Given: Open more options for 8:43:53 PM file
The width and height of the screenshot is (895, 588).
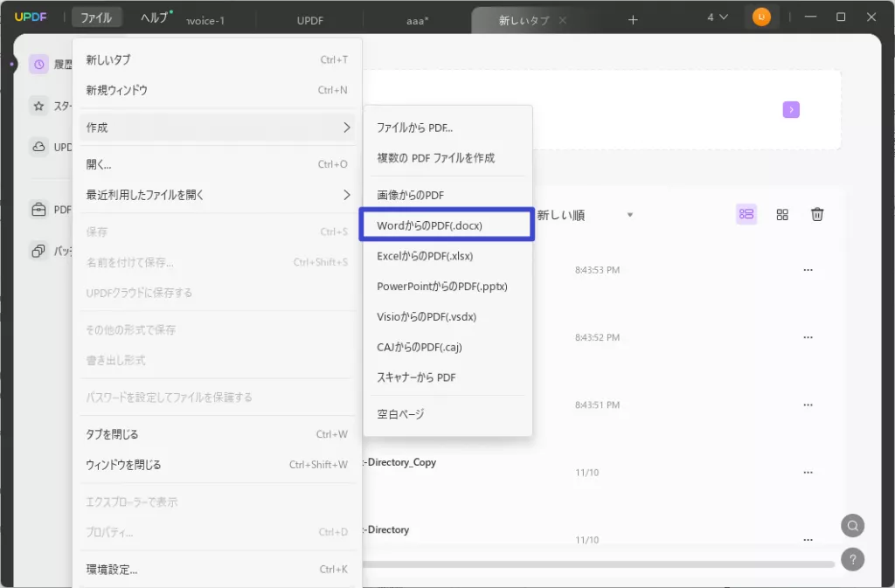Looking at the screenshot, I should click(808, 270).
